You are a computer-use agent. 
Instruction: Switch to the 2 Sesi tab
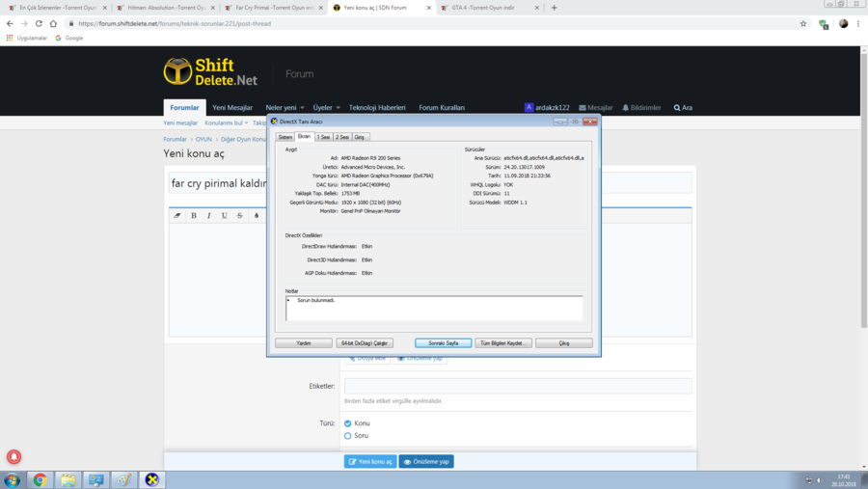(342, 137)
